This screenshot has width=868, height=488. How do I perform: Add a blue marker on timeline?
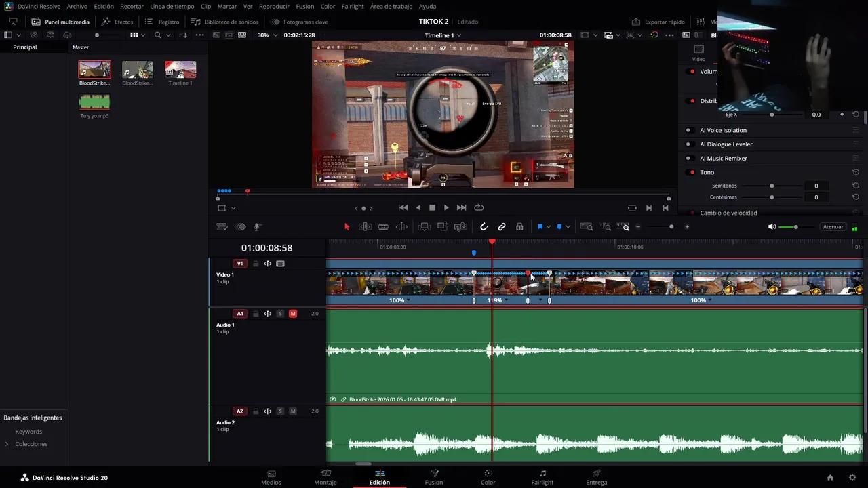pos(559,227)
